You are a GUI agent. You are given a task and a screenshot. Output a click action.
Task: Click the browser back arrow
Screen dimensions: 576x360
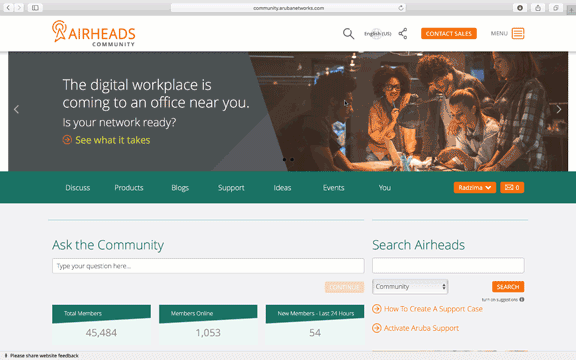pyautogui.click(x=8, y=7)
